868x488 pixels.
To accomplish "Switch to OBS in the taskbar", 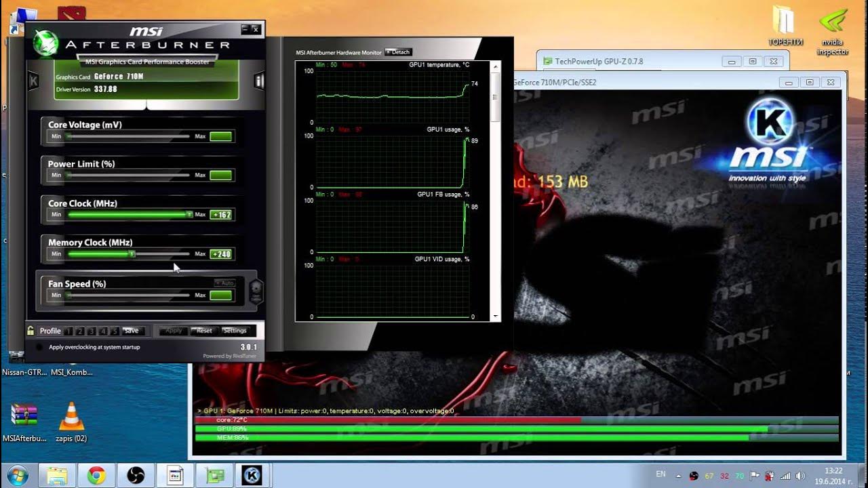I will [x=136, y=476].
